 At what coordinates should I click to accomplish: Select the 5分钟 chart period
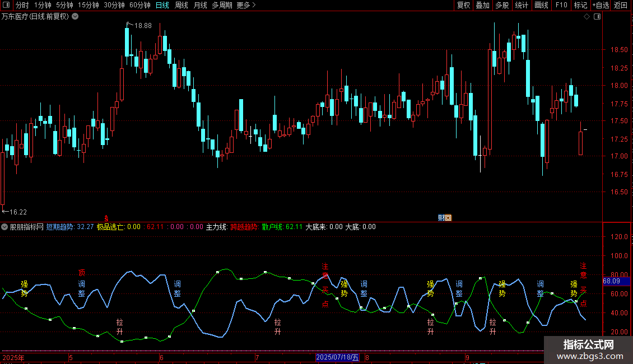[65, 6]
